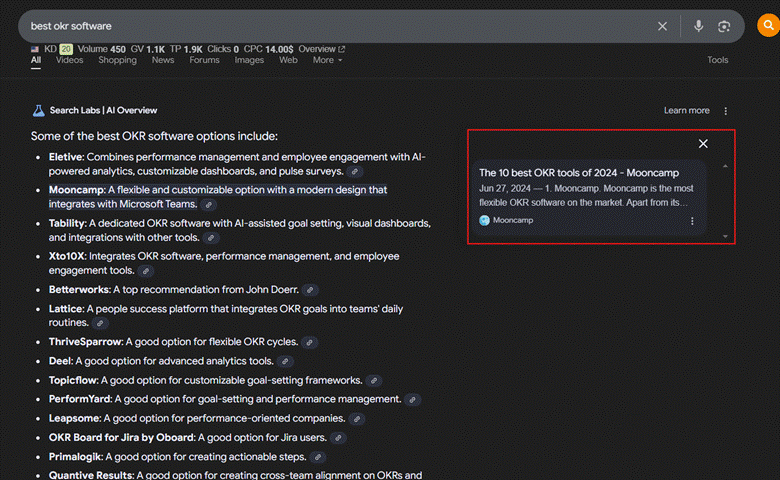This screenshot has width=780, height=480.
Task: Open the Tools options
Action: [x=717, y=60]
